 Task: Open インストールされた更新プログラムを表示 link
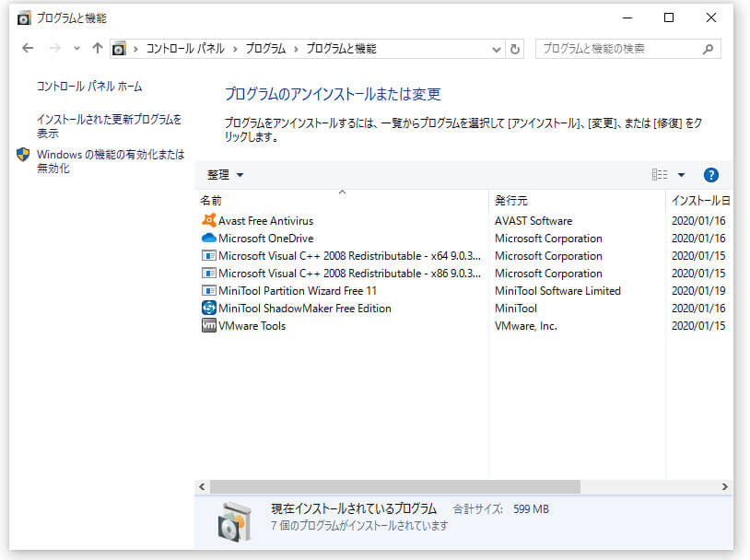coord(109,126)
